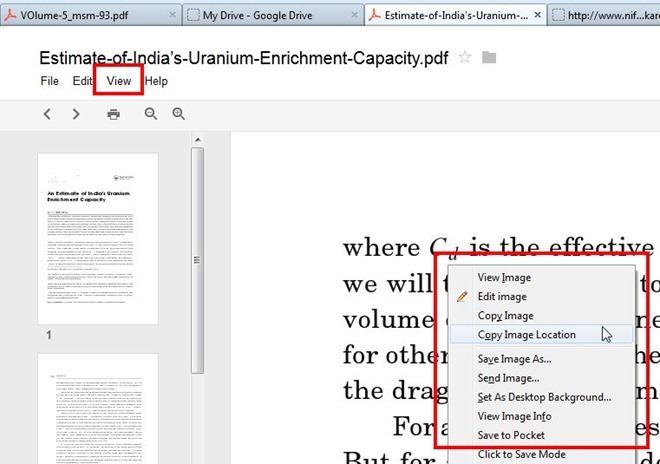Zoom out with the minus magnifier
The height and width of the screenshot is (464, 660).
[x=151, y=114]
